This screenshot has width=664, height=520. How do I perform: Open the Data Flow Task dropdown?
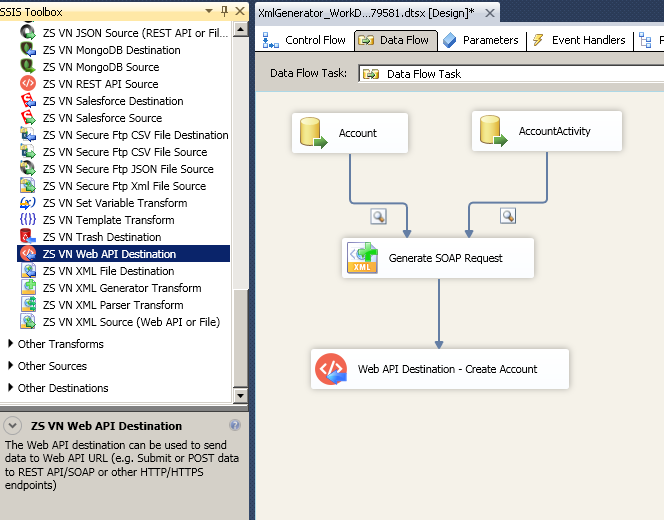[510, 74]
